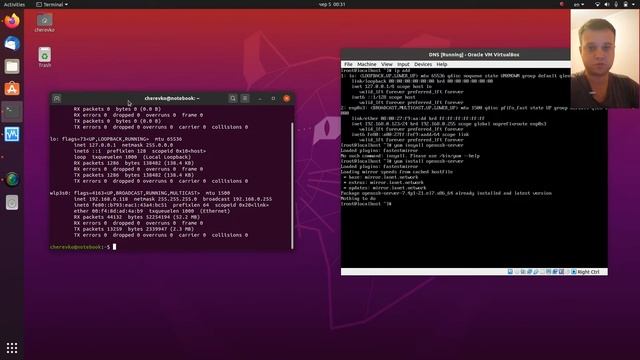Open the File menu in VirtualBox
The width and height of the screenshot is (640, 360).
pyautogui.click(x=348, y=64)
